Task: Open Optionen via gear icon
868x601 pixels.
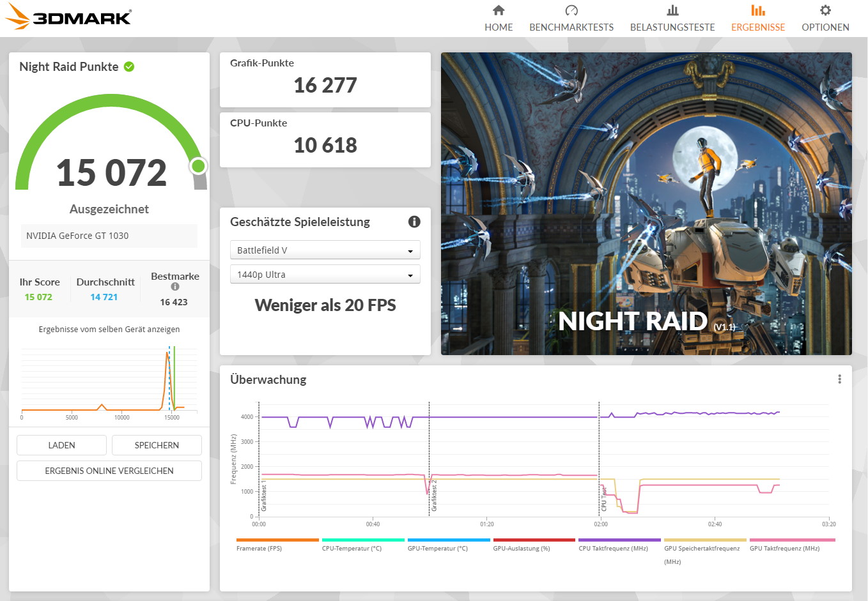Action: pyautogui.click(x=825, y=10)
